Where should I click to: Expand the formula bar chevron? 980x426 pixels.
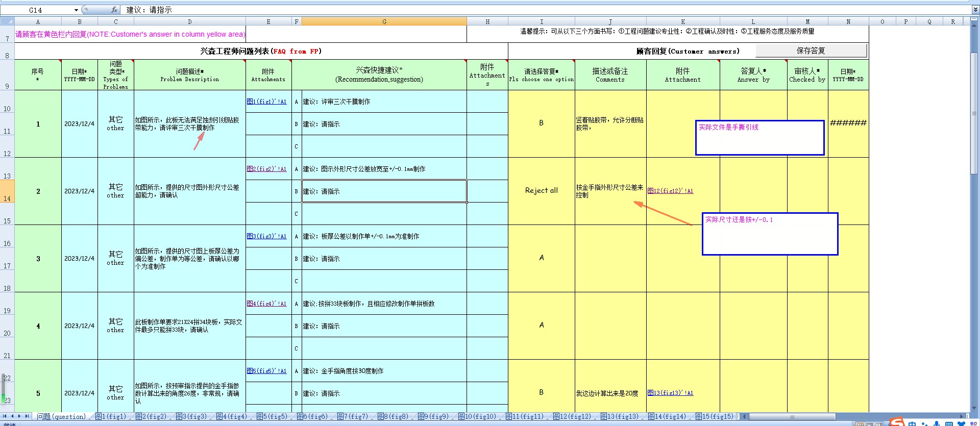pos(975,10)
